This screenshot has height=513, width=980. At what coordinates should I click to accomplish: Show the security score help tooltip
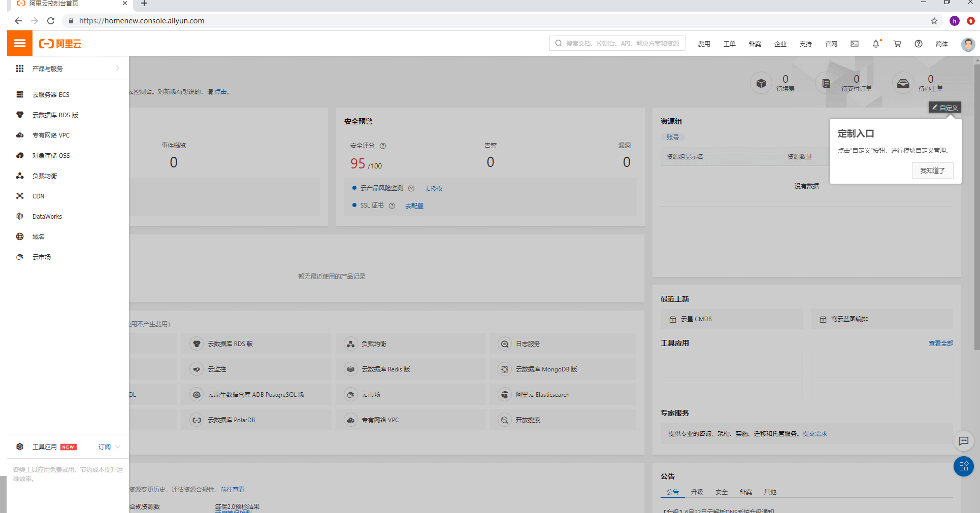point(383,146)
